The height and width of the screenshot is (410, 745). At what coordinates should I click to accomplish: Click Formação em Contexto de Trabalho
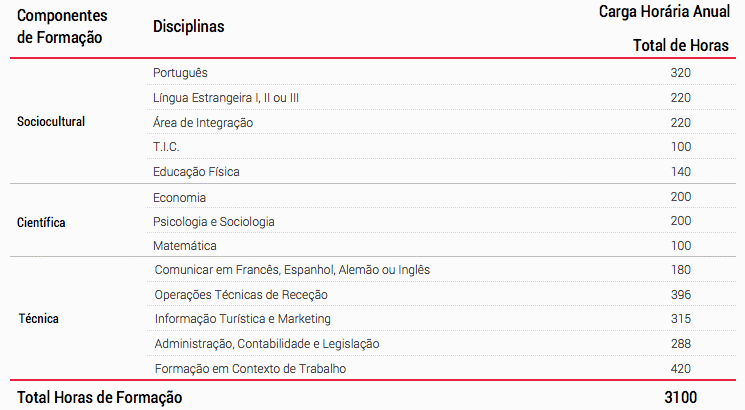coord(250,369)
